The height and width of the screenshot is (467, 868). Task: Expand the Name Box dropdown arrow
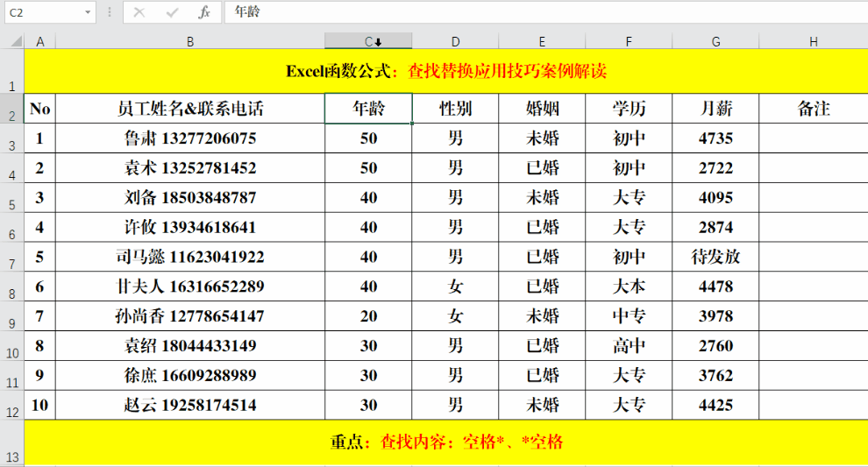click(x=88, y=12)
